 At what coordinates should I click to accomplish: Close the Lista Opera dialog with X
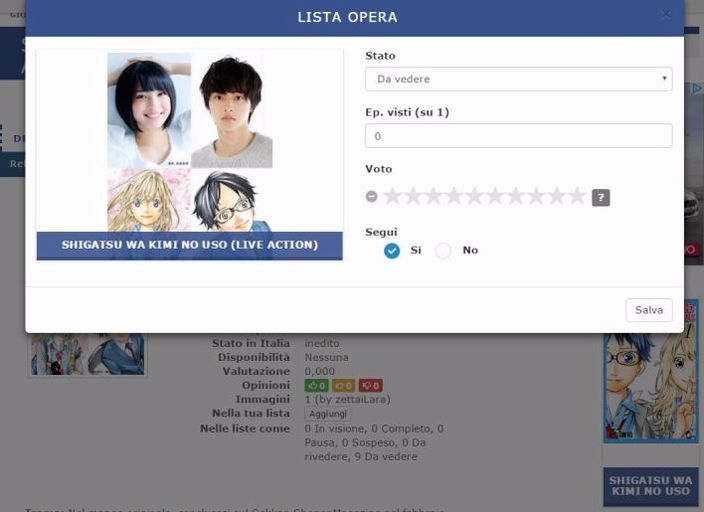(666, 14)
